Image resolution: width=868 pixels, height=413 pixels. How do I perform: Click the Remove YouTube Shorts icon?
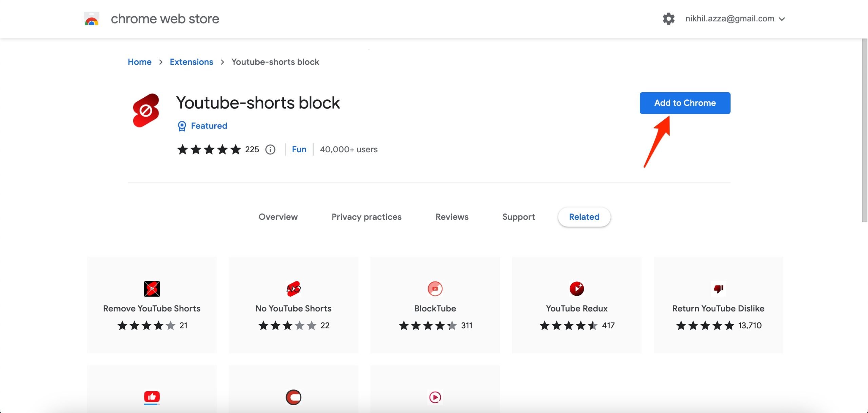[152, 289]
